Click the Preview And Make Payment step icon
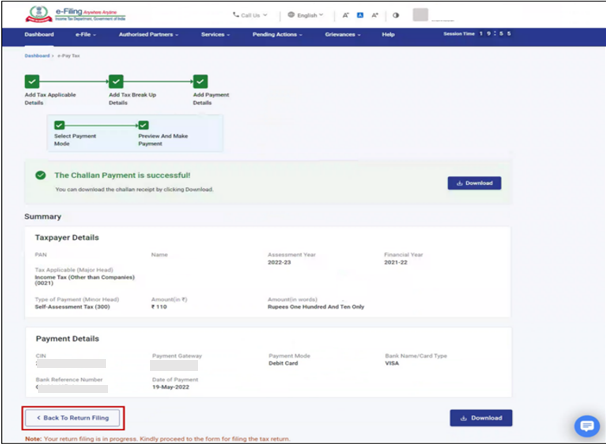The height and width of the screenshot is (444, 606). click(x=144, y=125)
